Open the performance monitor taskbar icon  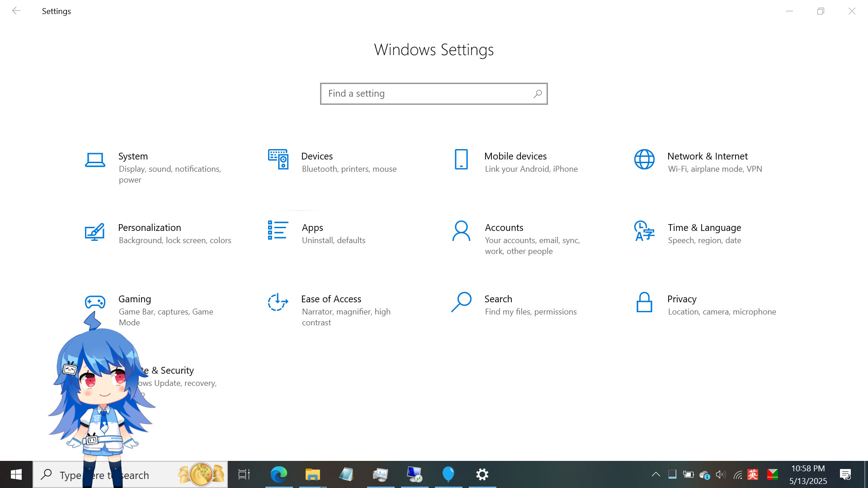tap(381, 474)
